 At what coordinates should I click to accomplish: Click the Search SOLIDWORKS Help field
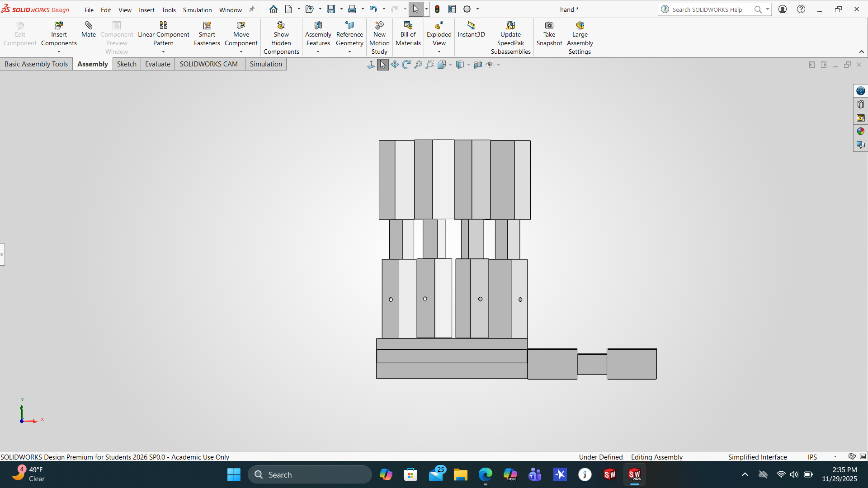(708, 9)
